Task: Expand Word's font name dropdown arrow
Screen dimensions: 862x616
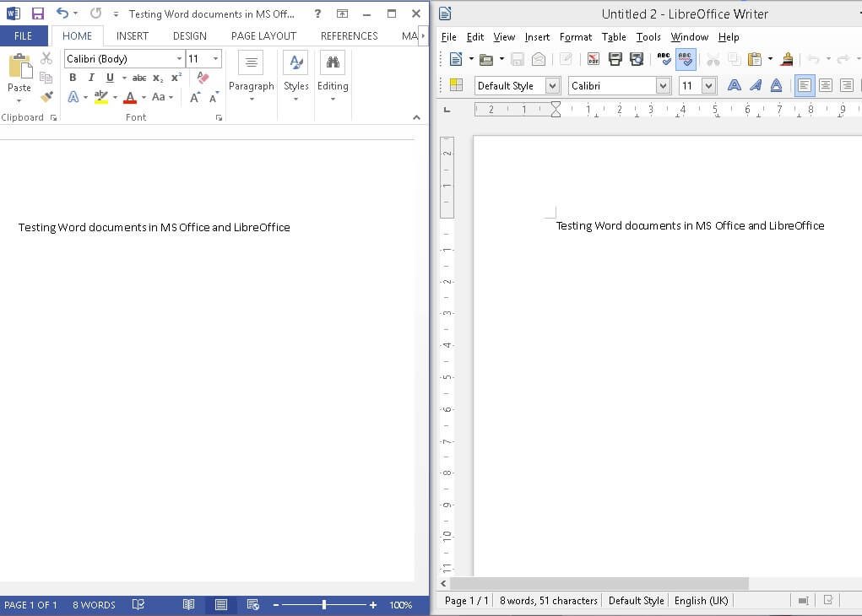Action: tap(179, 58)
